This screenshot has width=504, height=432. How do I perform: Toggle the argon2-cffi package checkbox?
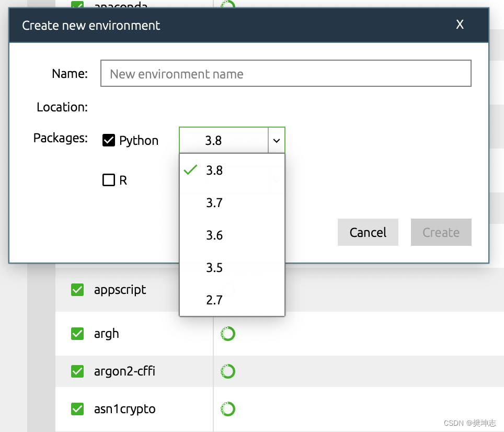[x=77, y=371]
